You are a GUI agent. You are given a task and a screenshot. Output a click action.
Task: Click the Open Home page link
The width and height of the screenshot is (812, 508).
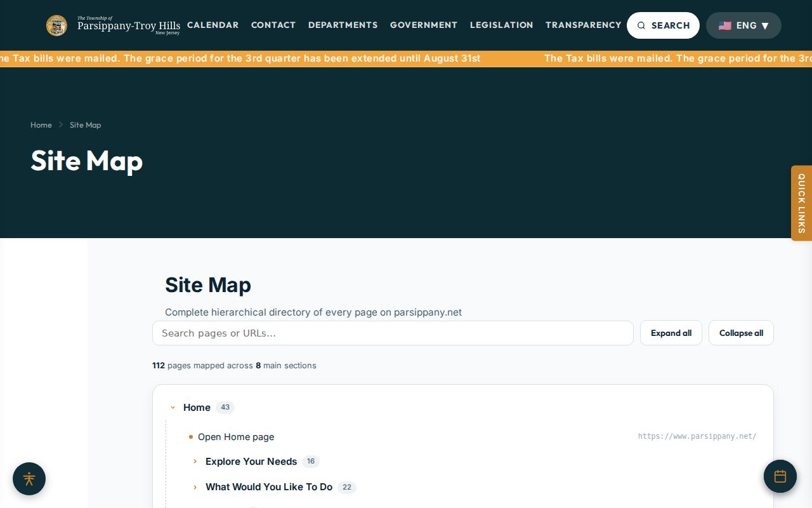point(236,437)
